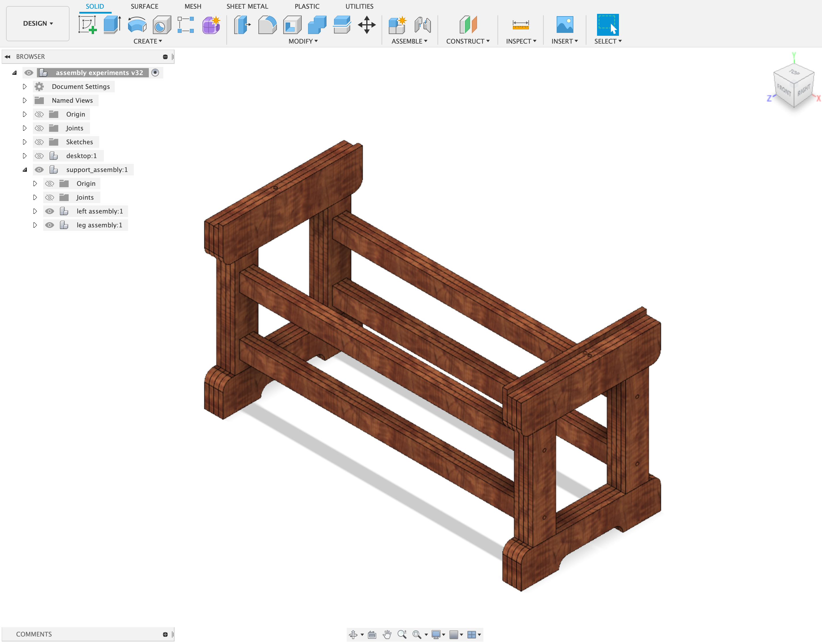This screenshot has height=644, width=822.
Task: Hide the left assembly:1 component
Action: click(49, 211)
